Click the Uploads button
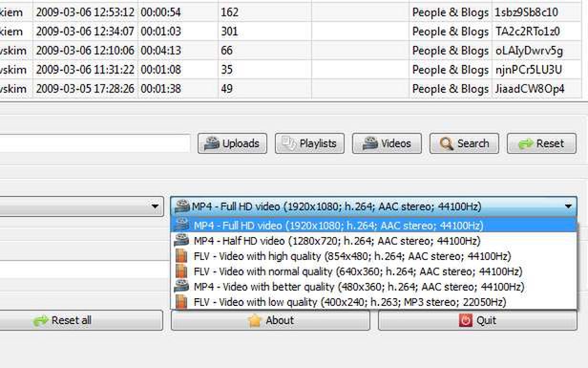This screenshot has height=368, width=588. coord(233,143)
